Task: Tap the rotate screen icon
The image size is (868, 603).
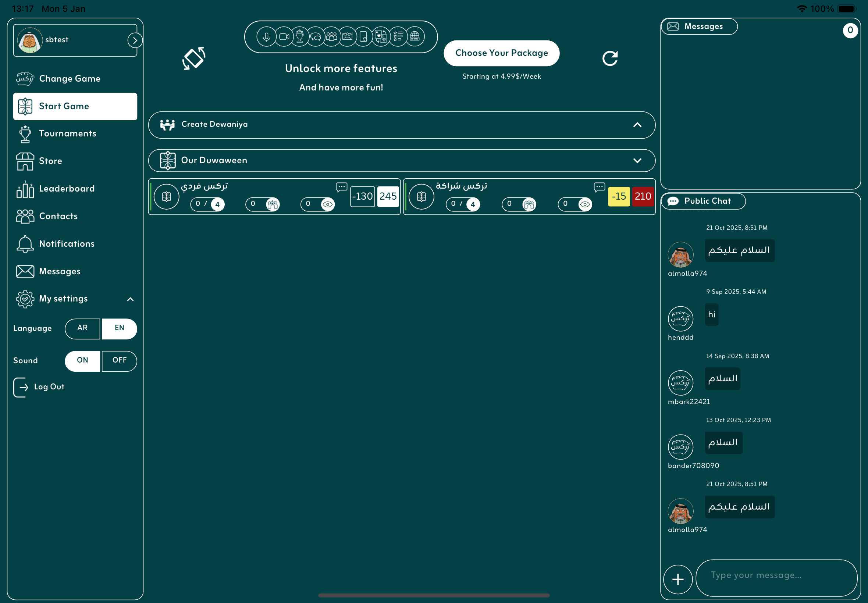Action: (194, 58)
